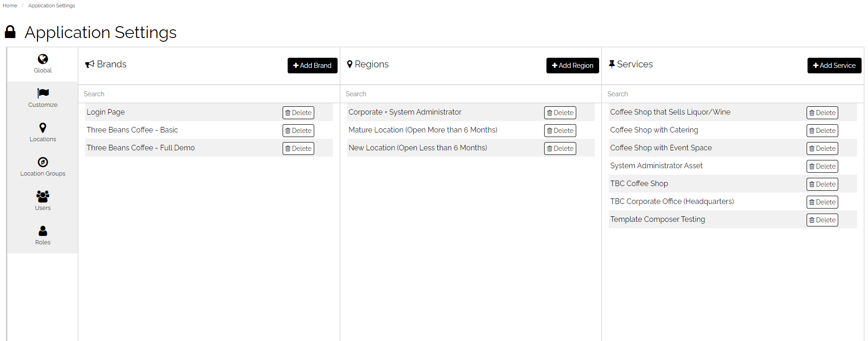Image resolution: width=868 pixels, height=341 pixels.
Task: Focus the Brands search field
Action: click(x=209, y=94)
